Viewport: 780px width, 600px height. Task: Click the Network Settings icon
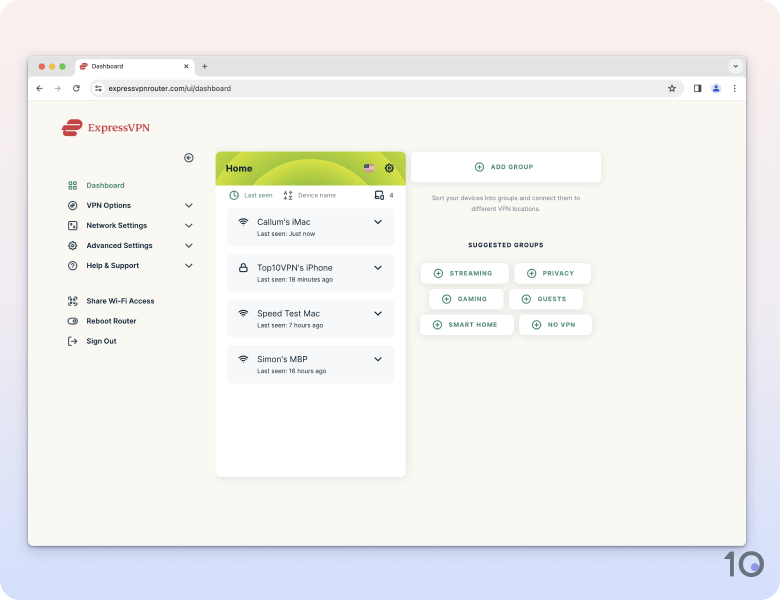[x=73, y=225]
